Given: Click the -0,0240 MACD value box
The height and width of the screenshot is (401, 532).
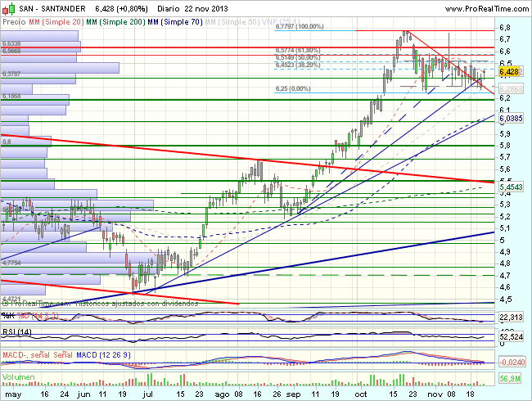Looking at the screenshot, I should click(x=512, y=362).
